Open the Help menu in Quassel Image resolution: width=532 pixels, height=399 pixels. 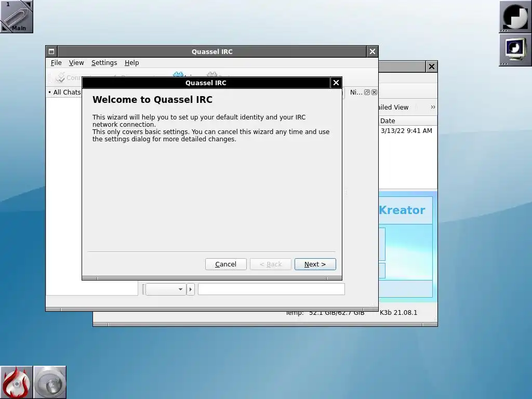tap(131, 63)
